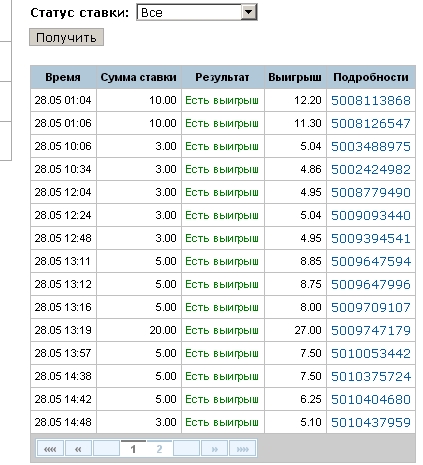423x465 pixels.
Task: Click the Подробности column header
Action: coord(371,77)
